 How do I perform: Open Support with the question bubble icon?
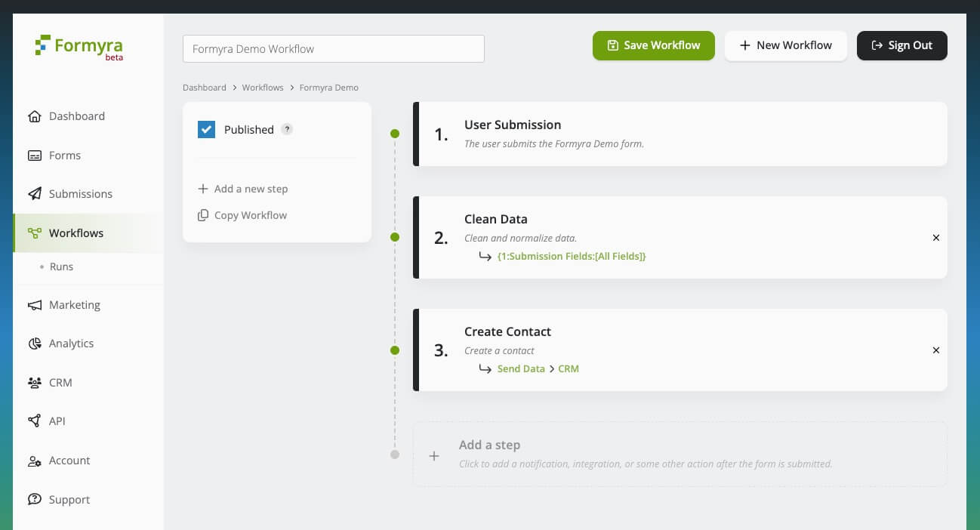[x=35, y=500]
